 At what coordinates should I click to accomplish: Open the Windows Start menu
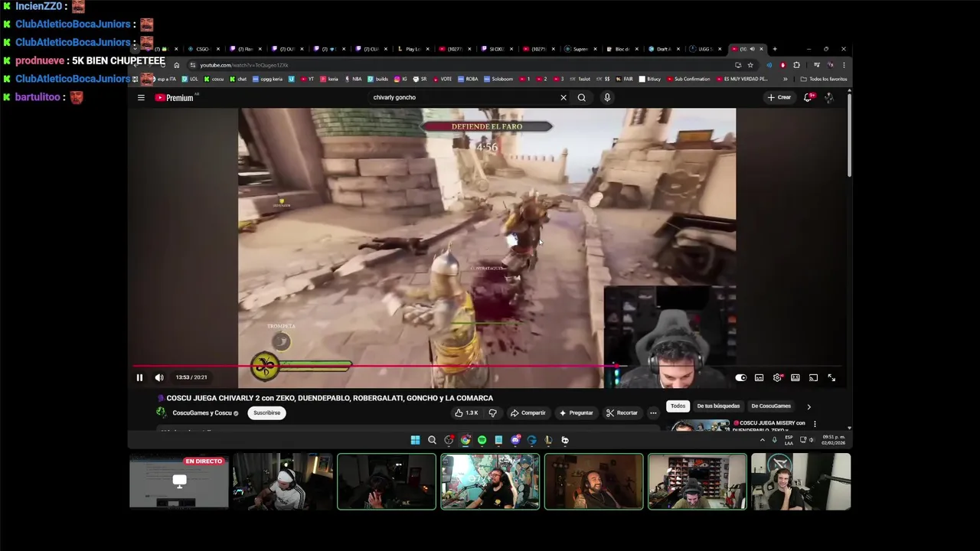tap(415, 440)
